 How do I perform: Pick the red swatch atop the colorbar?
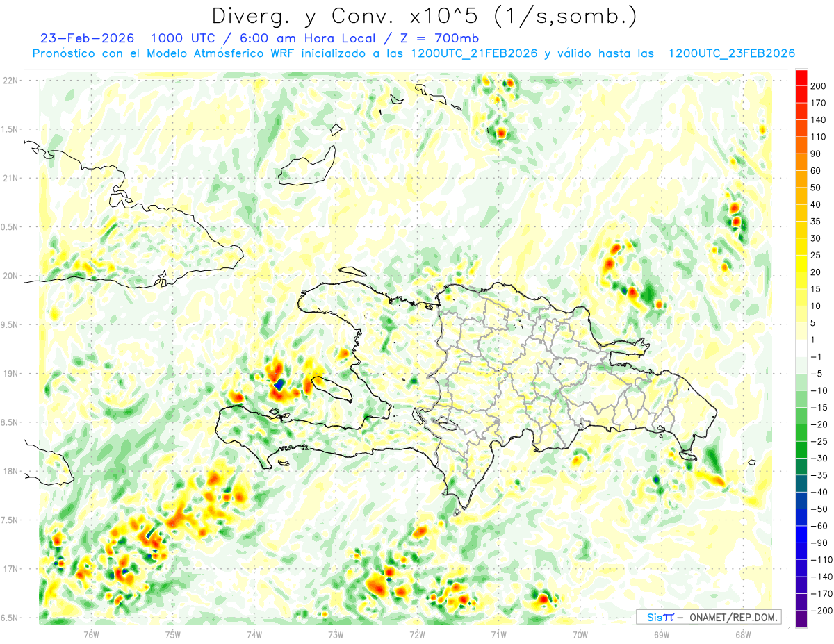801,78
